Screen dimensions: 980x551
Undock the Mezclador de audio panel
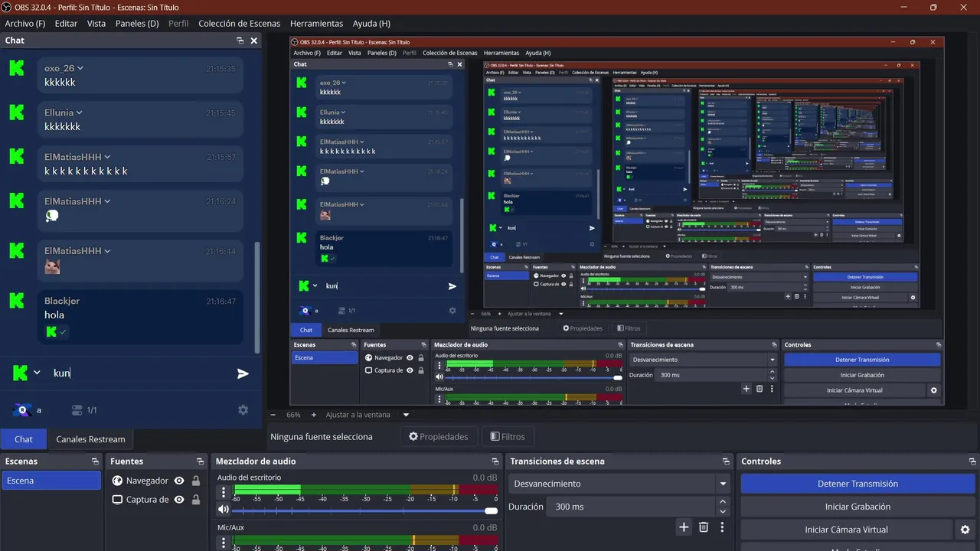(496, 461)
